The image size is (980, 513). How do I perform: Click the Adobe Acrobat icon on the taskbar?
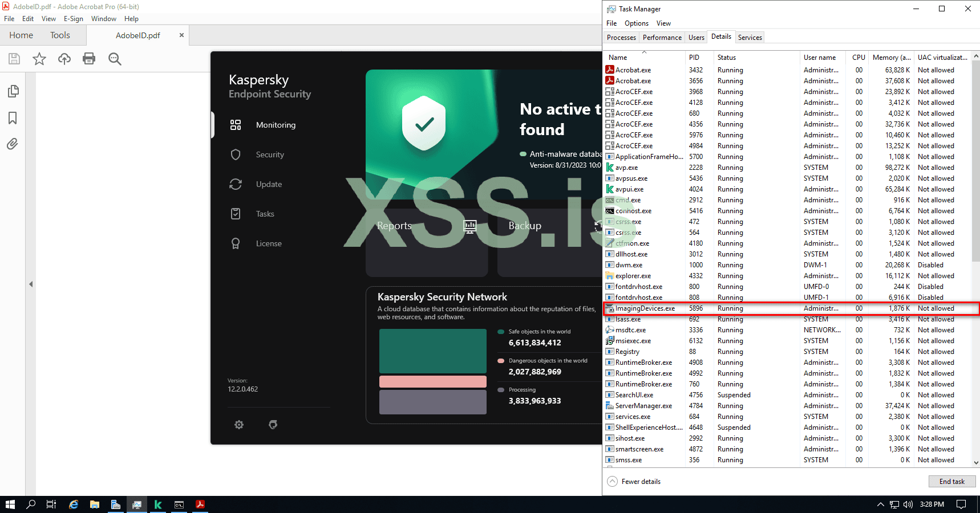point(200,504)
